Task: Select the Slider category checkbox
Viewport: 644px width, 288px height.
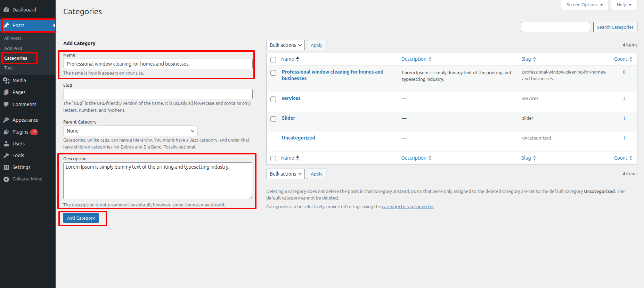Action: click(273, 119)
